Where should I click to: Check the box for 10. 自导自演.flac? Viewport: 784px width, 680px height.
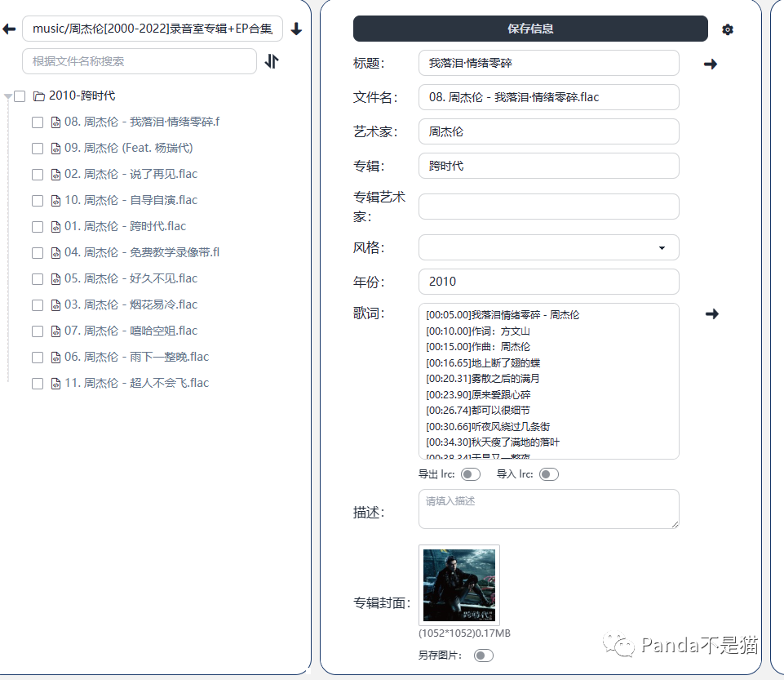[38, 200]
